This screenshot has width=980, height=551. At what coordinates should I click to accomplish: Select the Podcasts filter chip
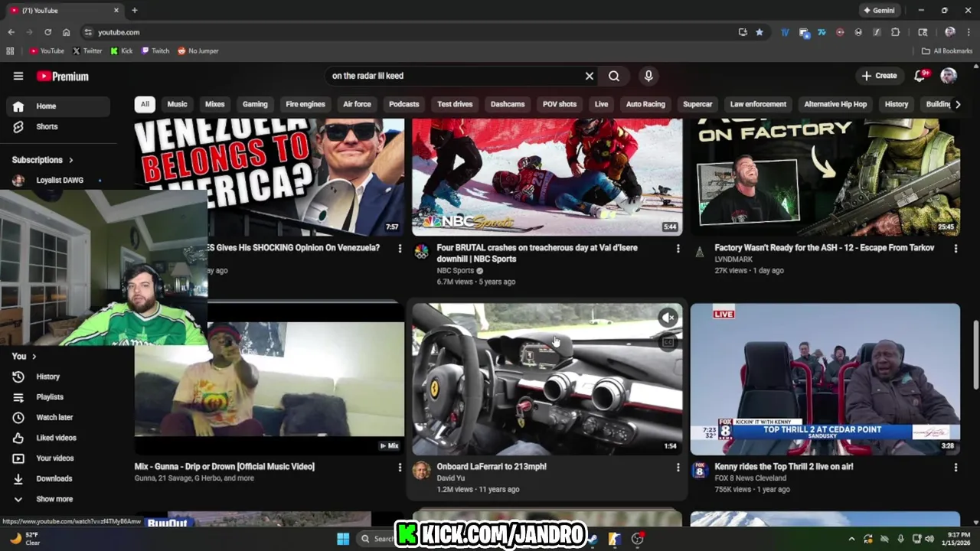(403, 104)
